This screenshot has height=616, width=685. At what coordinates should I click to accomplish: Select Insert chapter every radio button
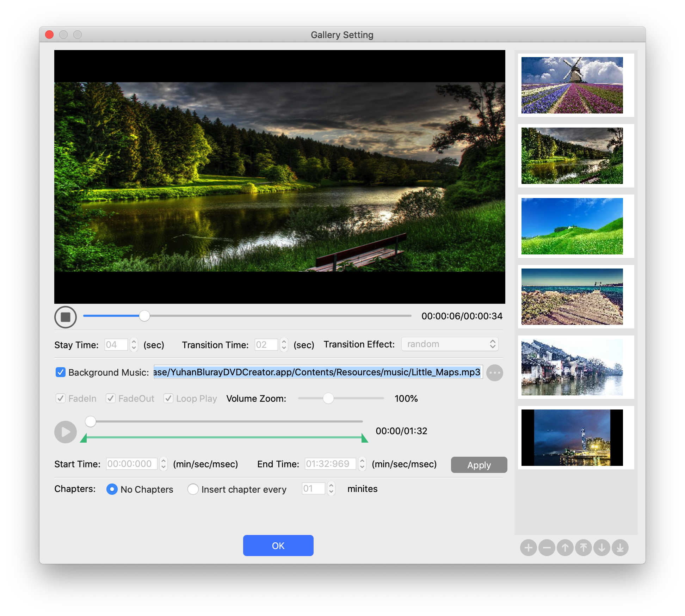coord(193,489)
